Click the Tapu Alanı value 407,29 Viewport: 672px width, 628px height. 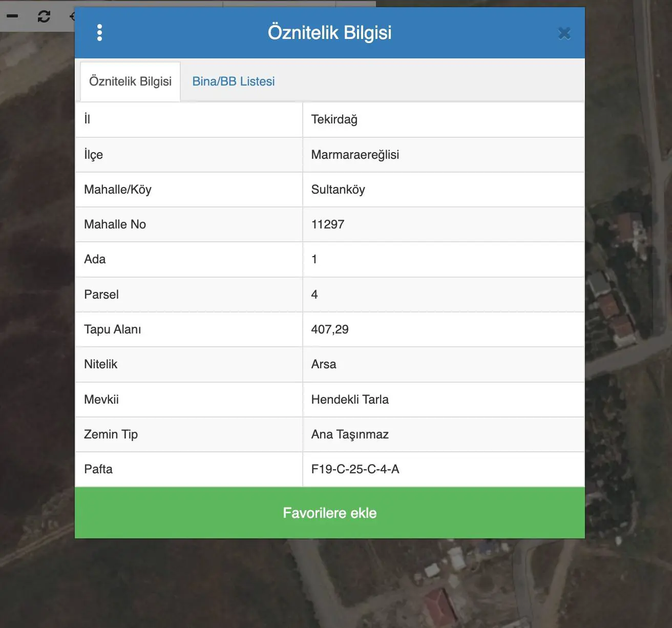point(330,329)
